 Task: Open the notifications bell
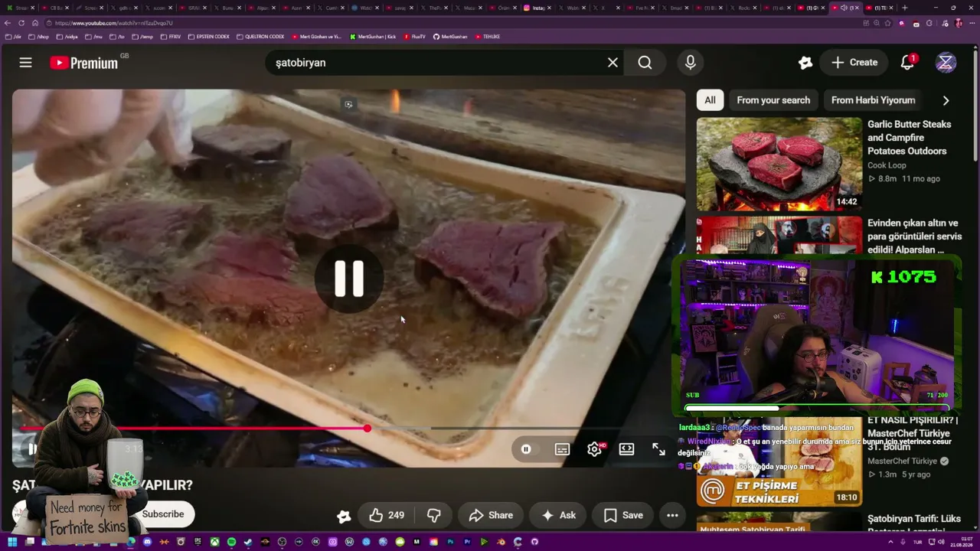coord(908,63)
